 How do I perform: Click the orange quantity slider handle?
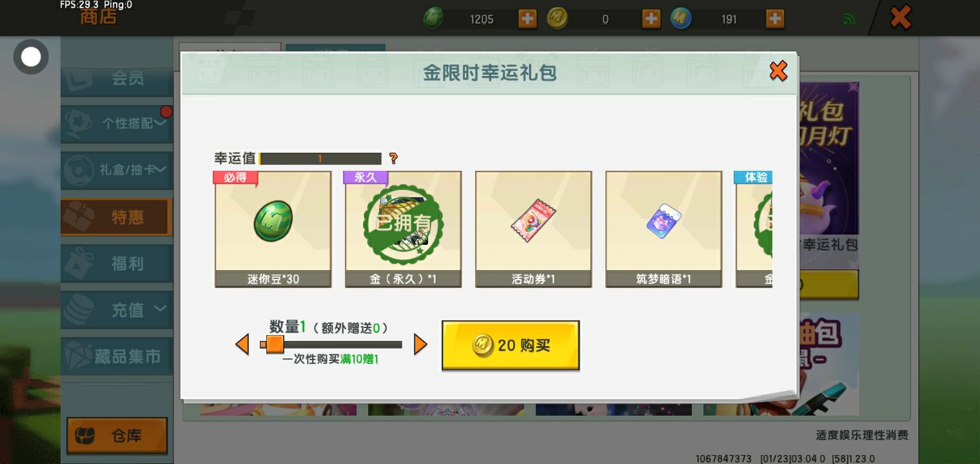coord(275,344)
